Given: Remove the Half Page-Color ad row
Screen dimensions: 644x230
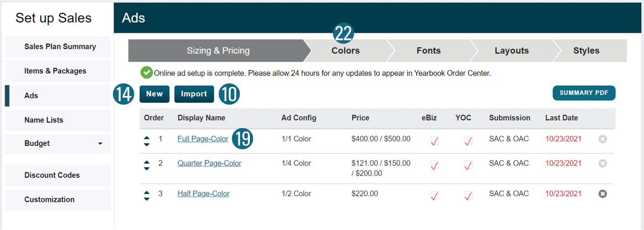Looking at the screenshot, I should [602, 194].
